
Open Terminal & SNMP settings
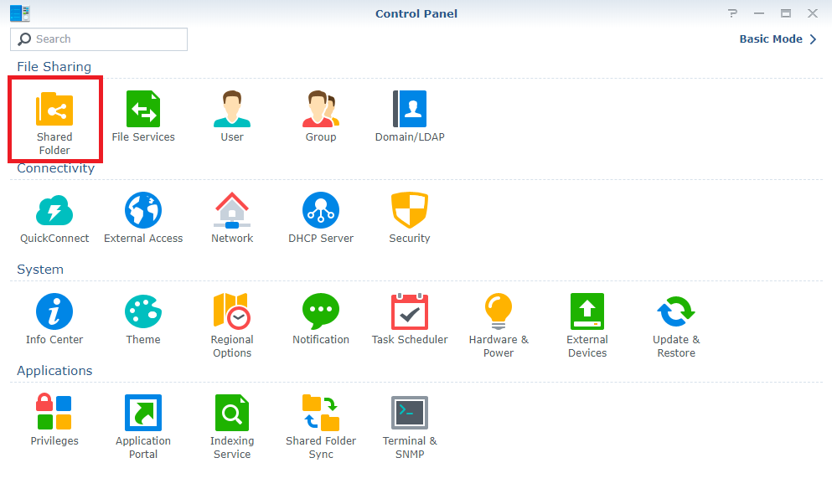coord(410,414)
